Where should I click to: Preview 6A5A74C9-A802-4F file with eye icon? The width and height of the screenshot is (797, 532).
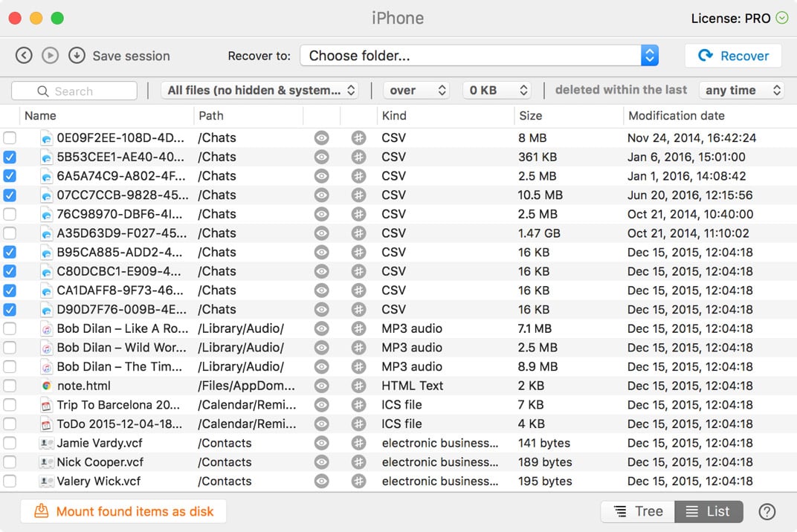pyautogui.click(x=321, y=176)
